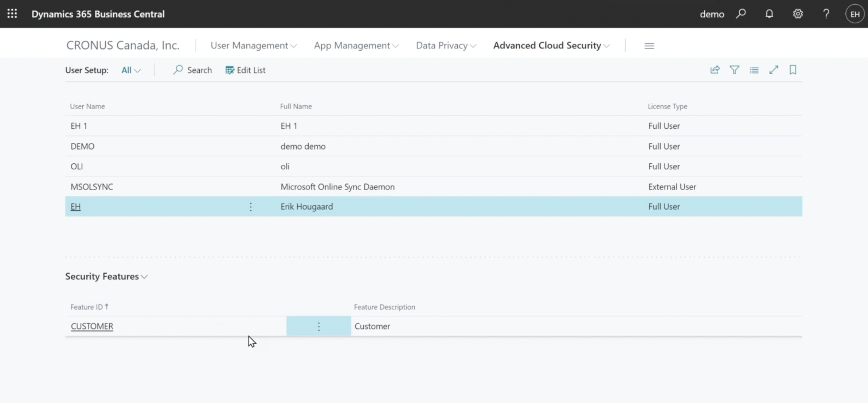This screenshot has width=868, height=403.
Task: Sort by the Feature ID column header
Action: [89, 307]
